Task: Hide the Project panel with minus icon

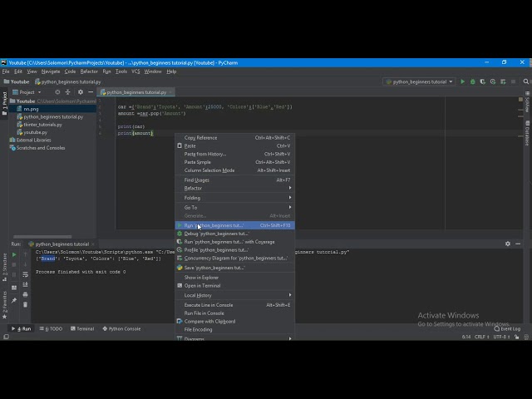Action: pos(91,92)
